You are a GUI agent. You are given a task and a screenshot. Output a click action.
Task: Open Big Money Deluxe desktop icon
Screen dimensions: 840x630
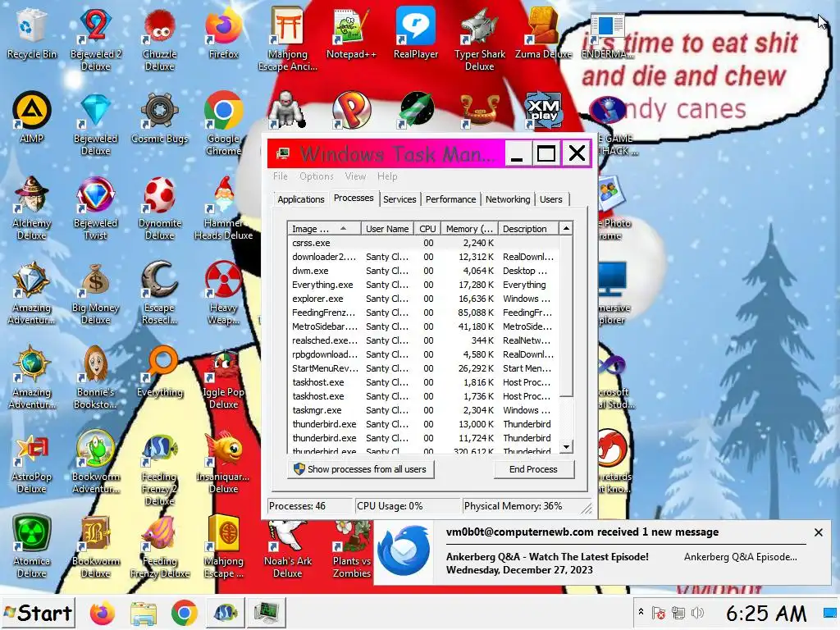pos(95,294)
